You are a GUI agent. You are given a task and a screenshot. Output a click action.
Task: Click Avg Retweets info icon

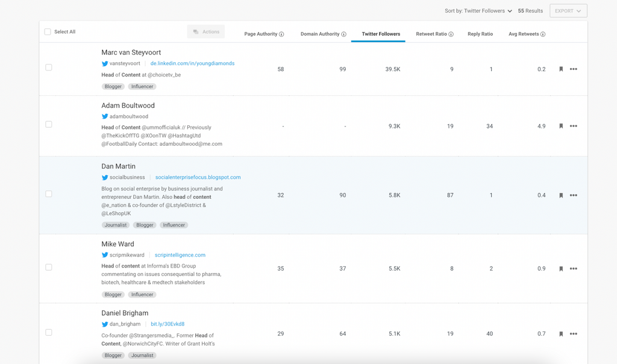point(543,34)
